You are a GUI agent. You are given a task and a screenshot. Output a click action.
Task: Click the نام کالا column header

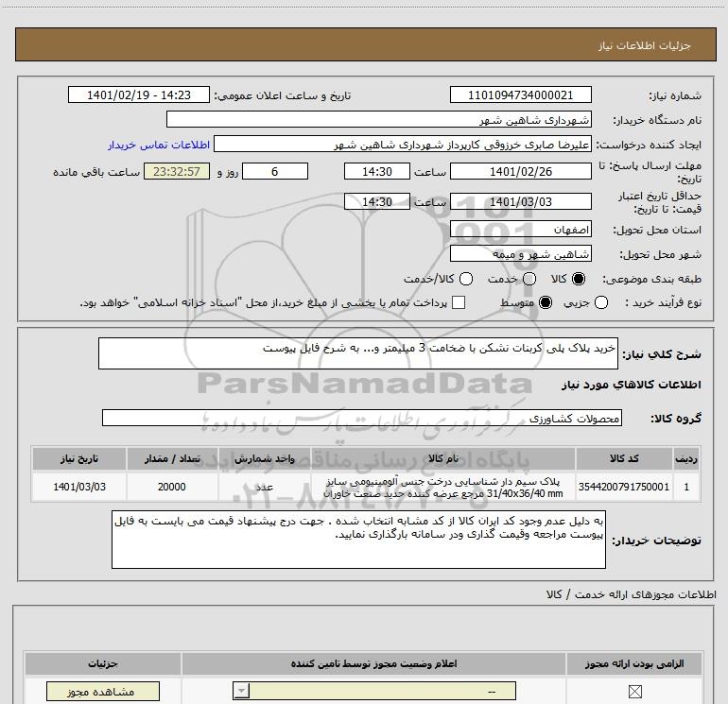[x=442, y=459]
